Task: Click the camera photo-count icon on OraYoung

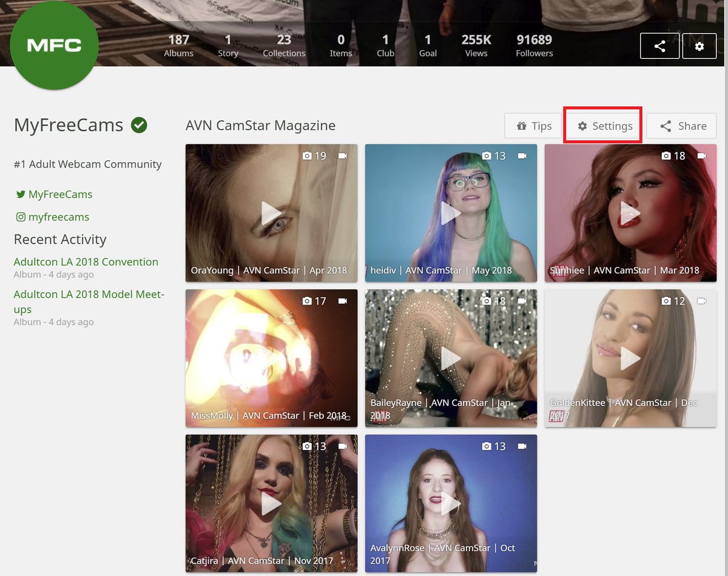Action: (307, 156)
